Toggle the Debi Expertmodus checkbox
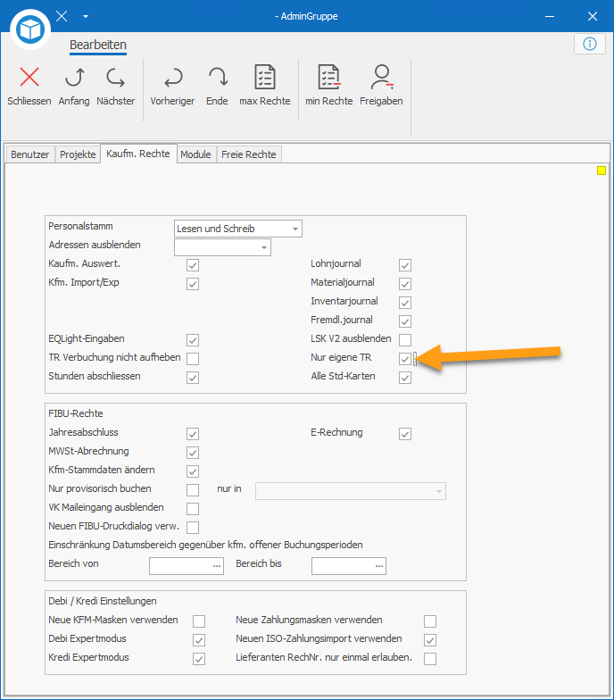This screenshot has width=614, height=700. (199, 640)
